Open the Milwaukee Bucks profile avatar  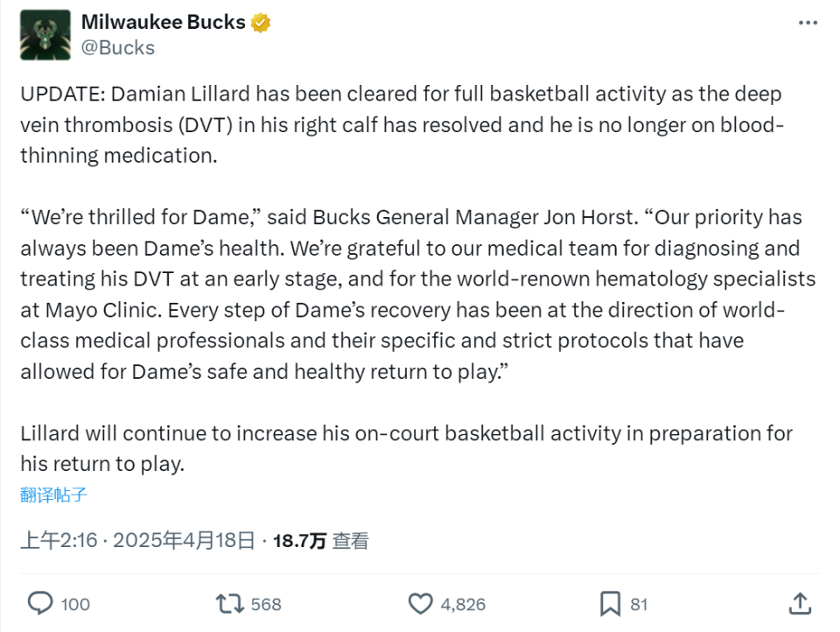coord(44,34)
